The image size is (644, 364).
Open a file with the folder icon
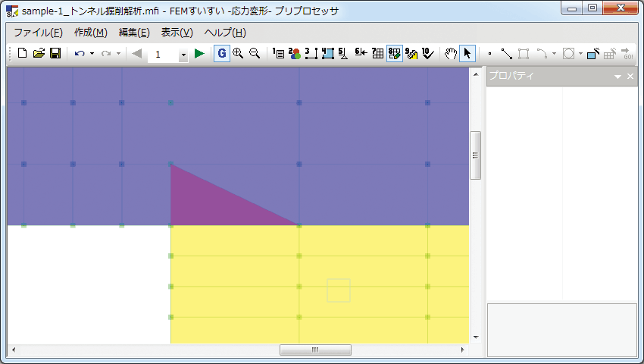coord(39,54)
